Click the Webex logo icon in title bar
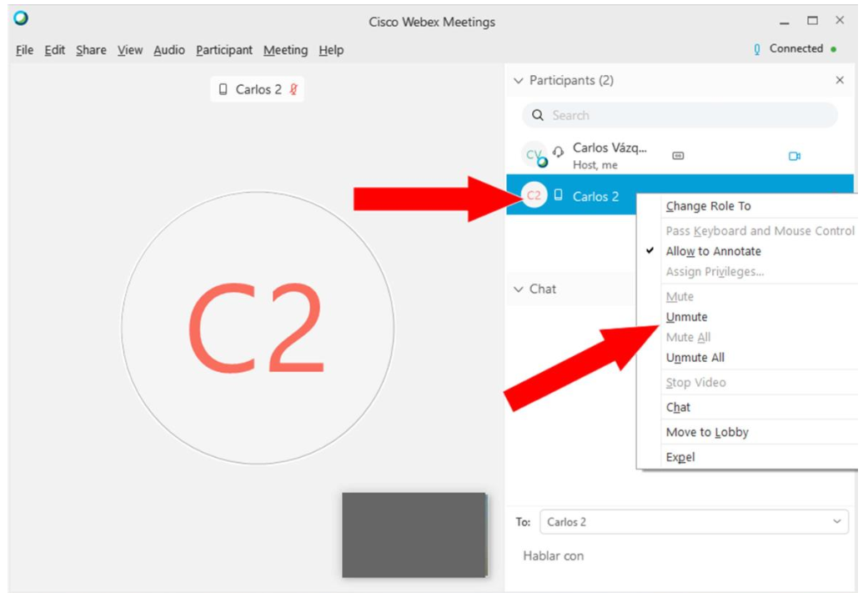This screenshot has width=868, height=593. [x=21, y=18]
